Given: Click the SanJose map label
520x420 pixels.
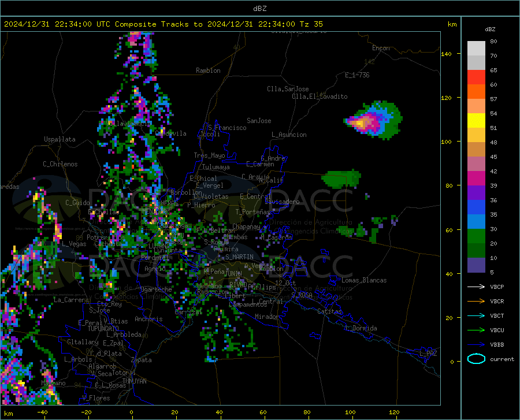Looking at the screenshot, I should click(259, 121).
